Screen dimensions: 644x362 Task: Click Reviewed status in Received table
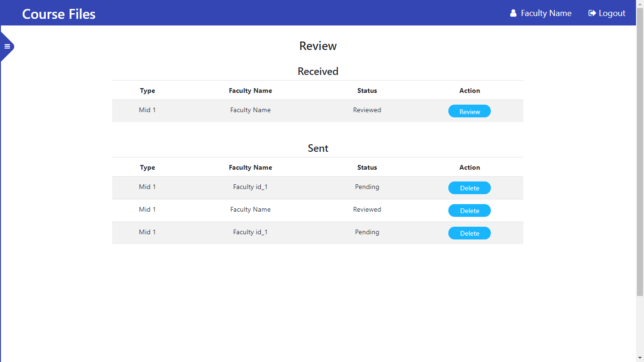tap(367, 110)
